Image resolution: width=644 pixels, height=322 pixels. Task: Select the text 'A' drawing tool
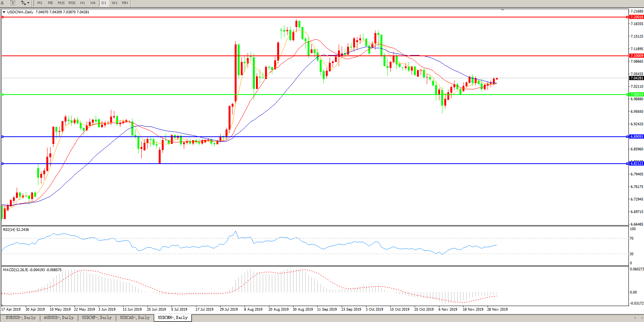[2, 3]
